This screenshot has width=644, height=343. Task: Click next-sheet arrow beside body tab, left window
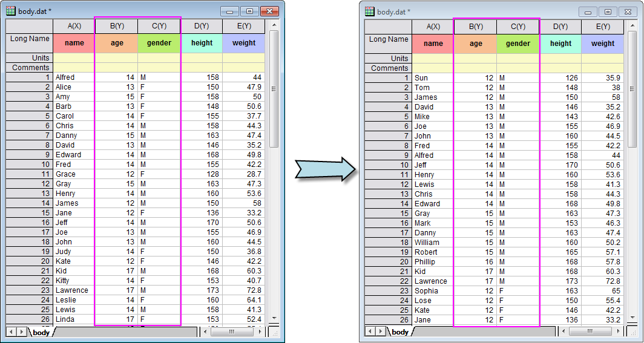click(x=22, y=332)
